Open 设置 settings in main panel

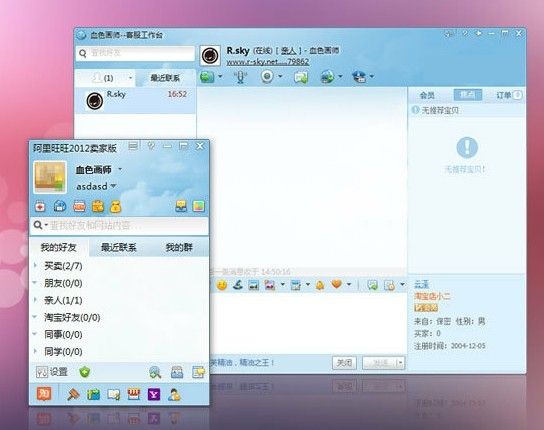coord(52,372)
